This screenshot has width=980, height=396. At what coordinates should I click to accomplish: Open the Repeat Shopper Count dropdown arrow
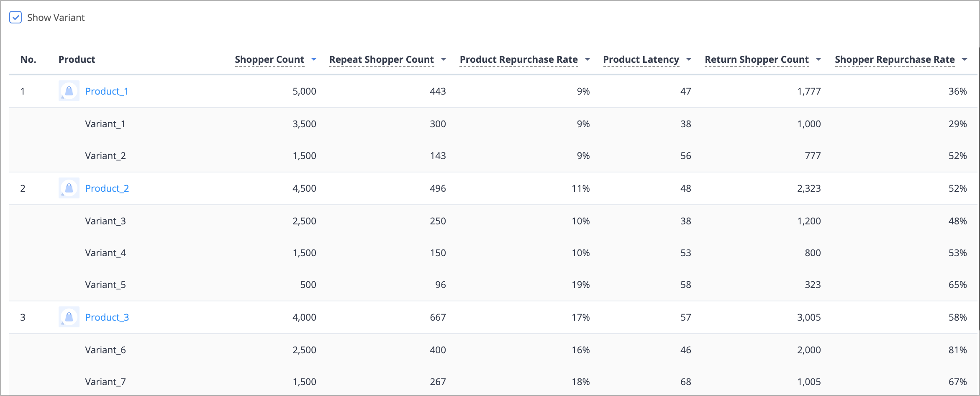[444, 59]
